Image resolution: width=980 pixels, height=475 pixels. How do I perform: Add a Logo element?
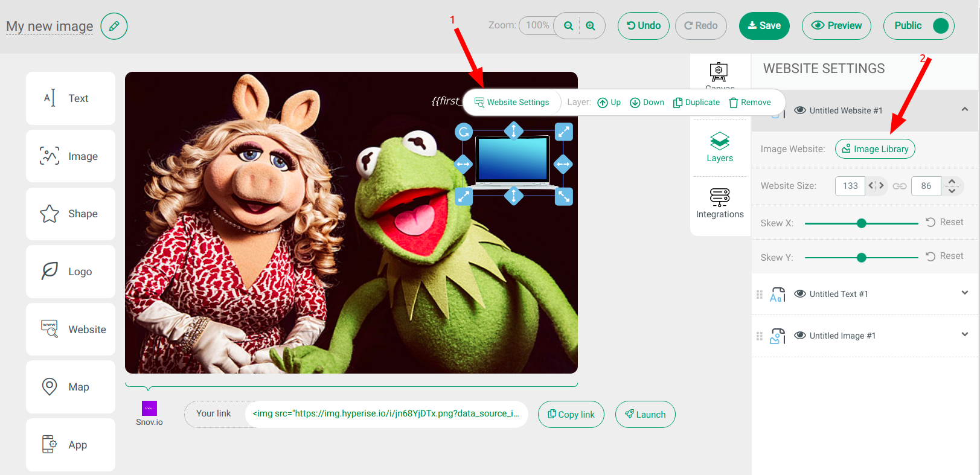point(71,272)
